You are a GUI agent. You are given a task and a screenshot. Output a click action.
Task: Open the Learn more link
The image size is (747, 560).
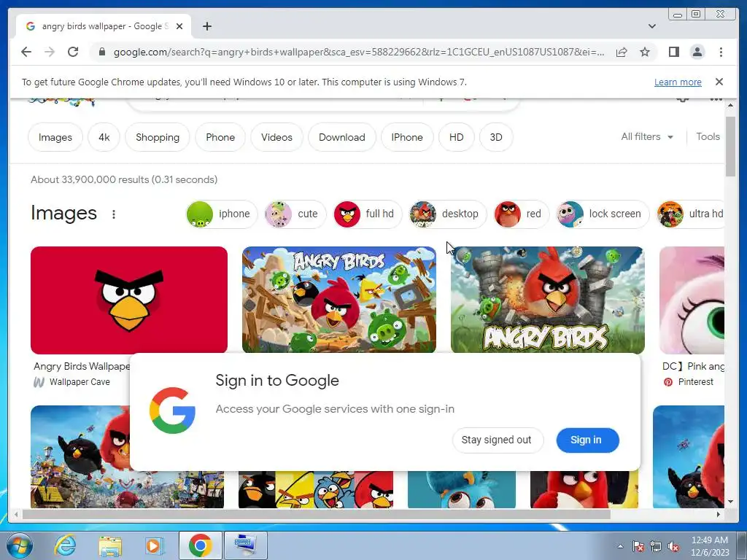[678, 82]
